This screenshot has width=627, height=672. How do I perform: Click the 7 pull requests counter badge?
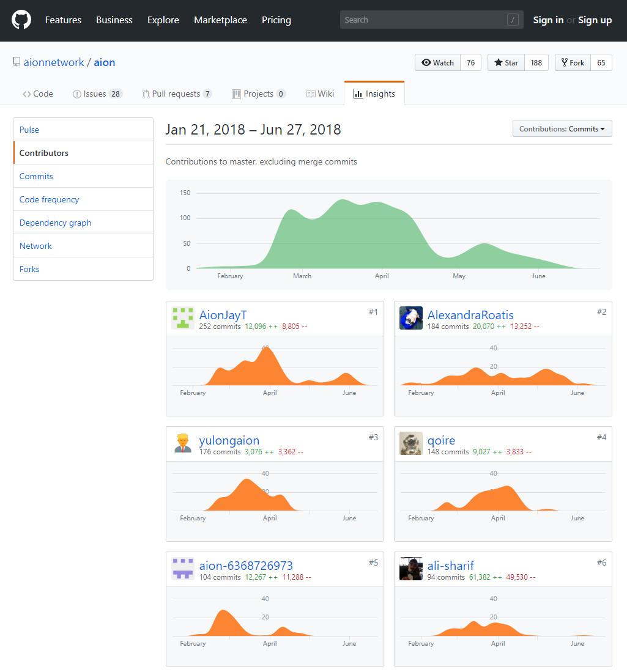(207, 94)
